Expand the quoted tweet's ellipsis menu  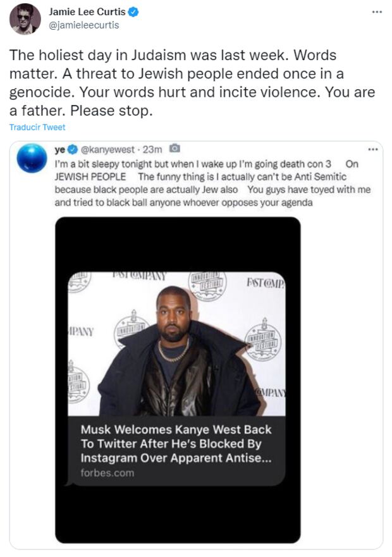pyautogui.click(x=372, y=150)
